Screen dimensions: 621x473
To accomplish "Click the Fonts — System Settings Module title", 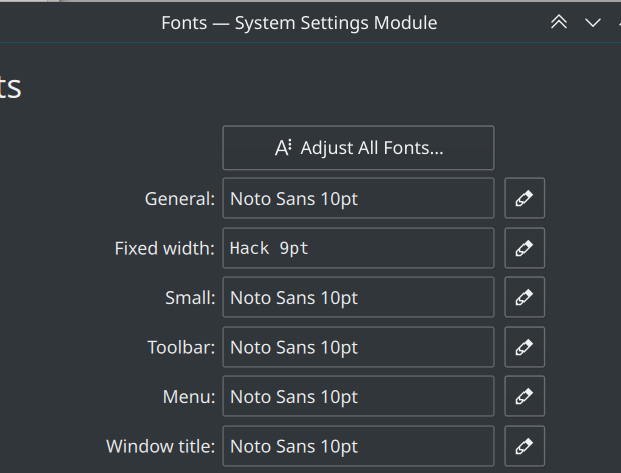I will point(299,23).
